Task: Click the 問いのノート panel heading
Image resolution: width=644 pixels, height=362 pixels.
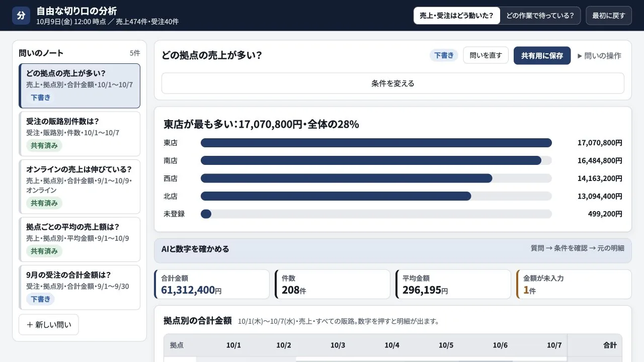Action: click(41, 53)
